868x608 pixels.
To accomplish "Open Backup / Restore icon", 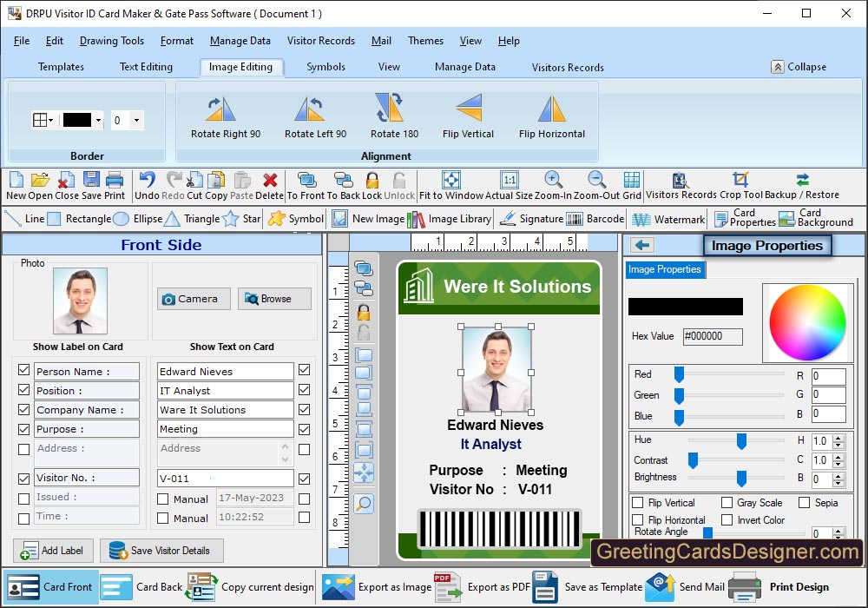I will (802, 180).
